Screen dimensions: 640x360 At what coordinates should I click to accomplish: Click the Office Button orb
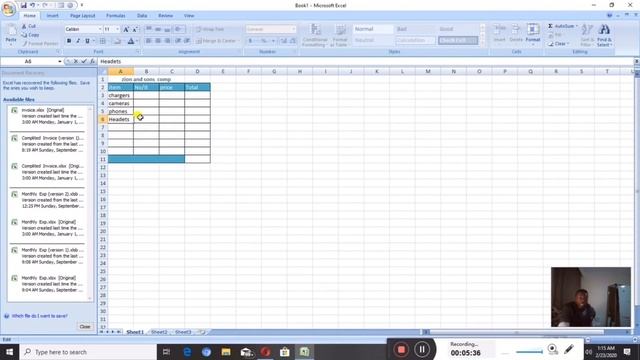[9, 9]
